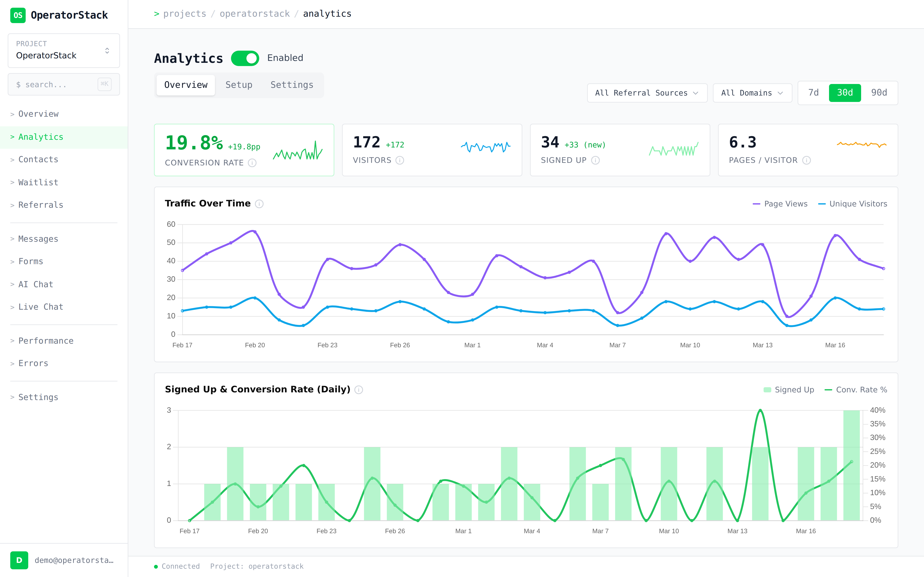Switch to the Setup tab
The width and height of the screenshot is (924, 577).
pyautogui.click(x=239, y=85)
